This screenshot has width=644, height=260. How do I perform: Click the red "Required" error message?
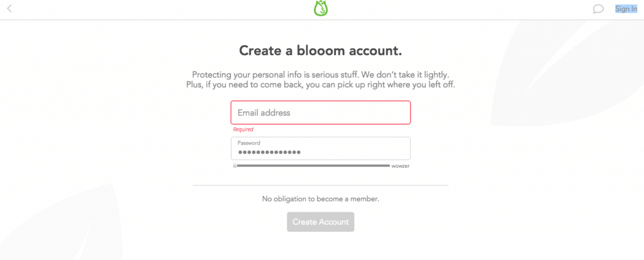point(243,129)
